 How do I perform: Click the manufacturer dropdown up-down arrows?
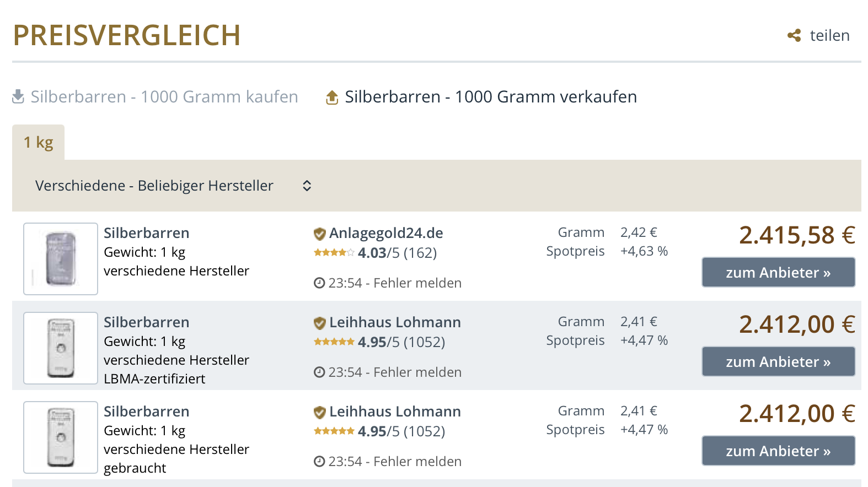(307, 186)
